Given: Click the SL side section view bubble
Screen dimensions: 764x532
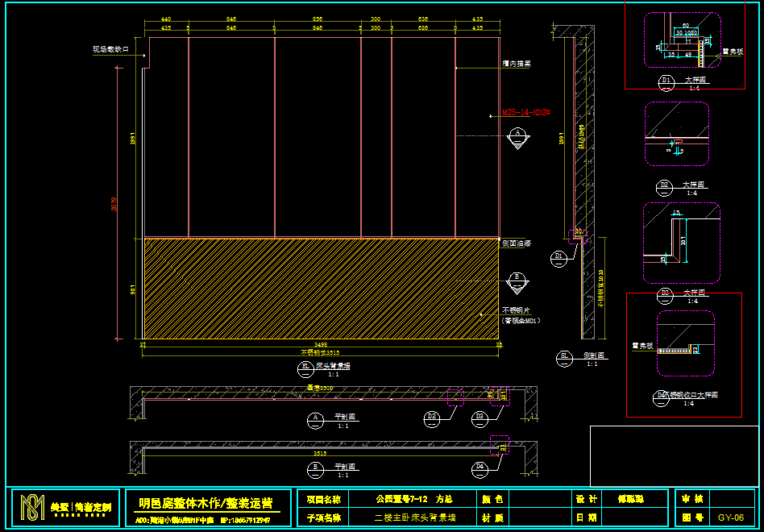Looking at the screenshot, I should tap(564, 355).
